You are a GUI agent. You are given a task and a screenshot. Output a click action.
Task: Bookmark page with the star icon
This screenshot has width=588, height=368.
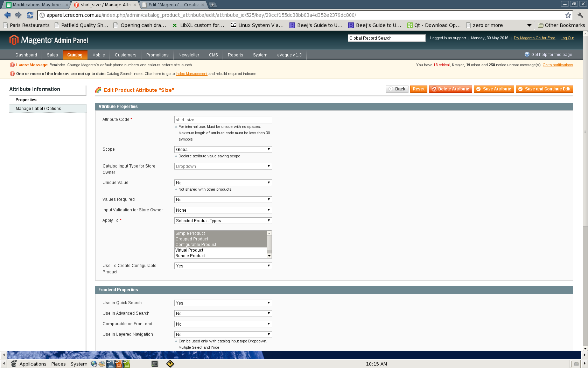(568, 15)
